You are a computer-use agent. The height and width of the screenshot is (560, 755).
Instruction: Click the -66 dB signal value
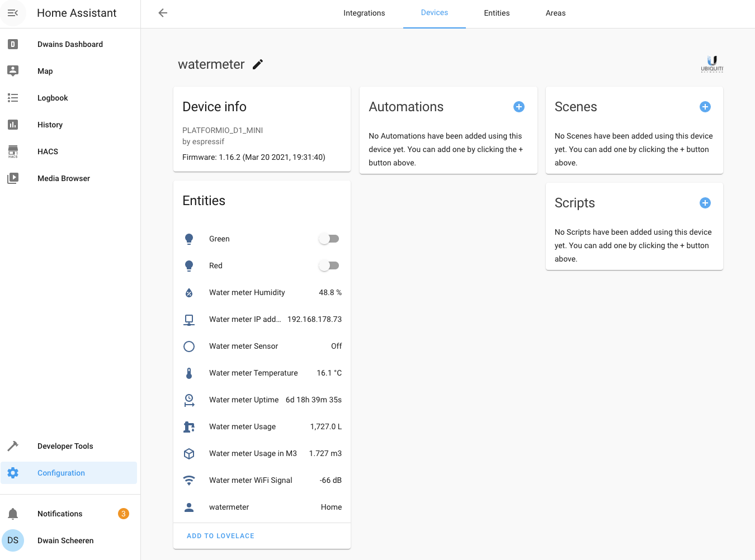coord(331,480)
